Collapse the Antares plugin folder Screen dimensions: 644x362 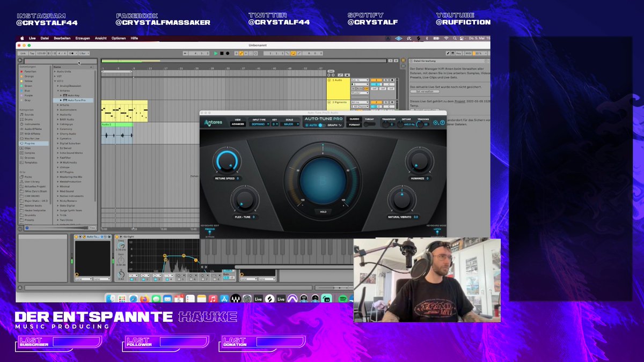[58, 91]
